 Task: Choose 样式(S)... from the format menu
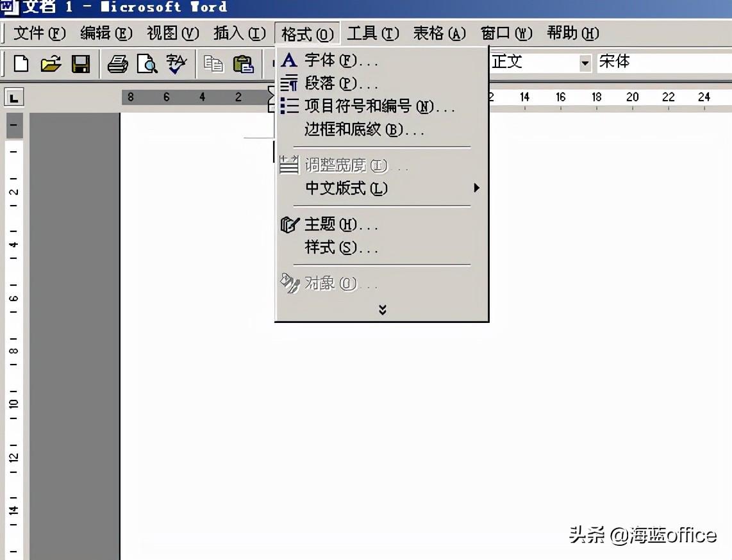(382, 247)
